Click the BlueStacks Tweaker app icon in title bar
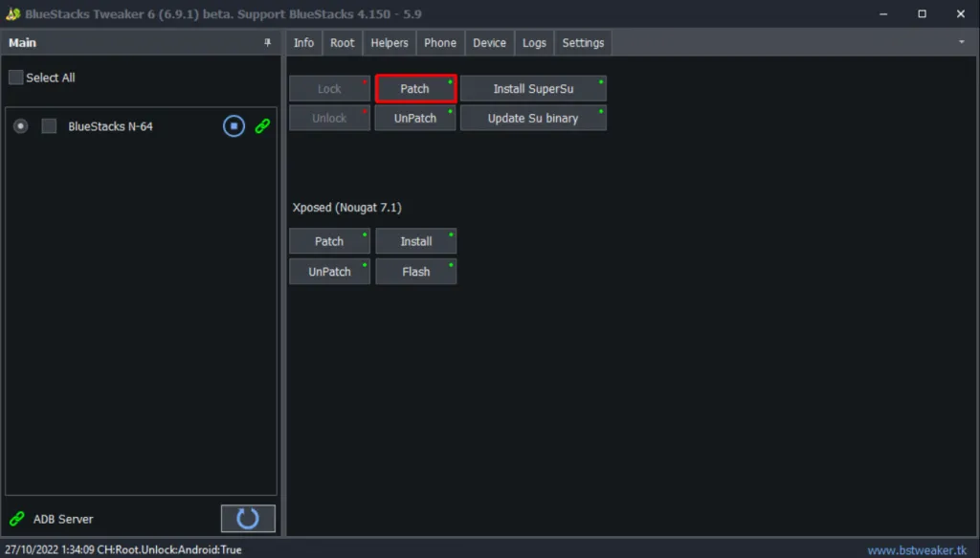The width and height of the screenshot is (980, 558). (x=12, y=13)
